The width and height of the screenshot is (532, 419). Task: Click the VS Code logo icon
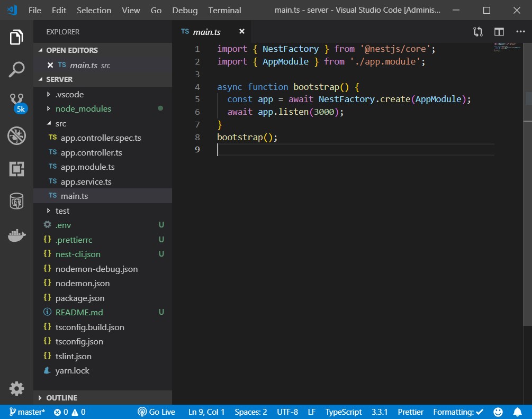(12, 10)
